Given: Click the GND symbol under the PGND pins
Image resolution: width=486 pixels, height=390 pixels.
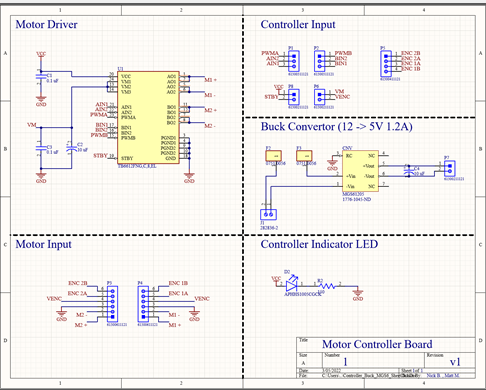Looking at the screenshot, I should click(x=189, y=177).
